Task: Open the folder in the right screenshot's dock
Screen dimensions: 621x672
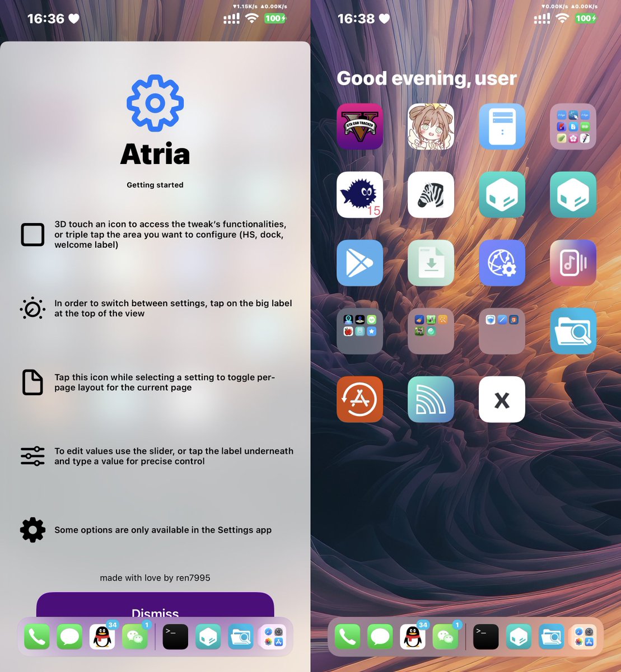Action: point(584,637)
